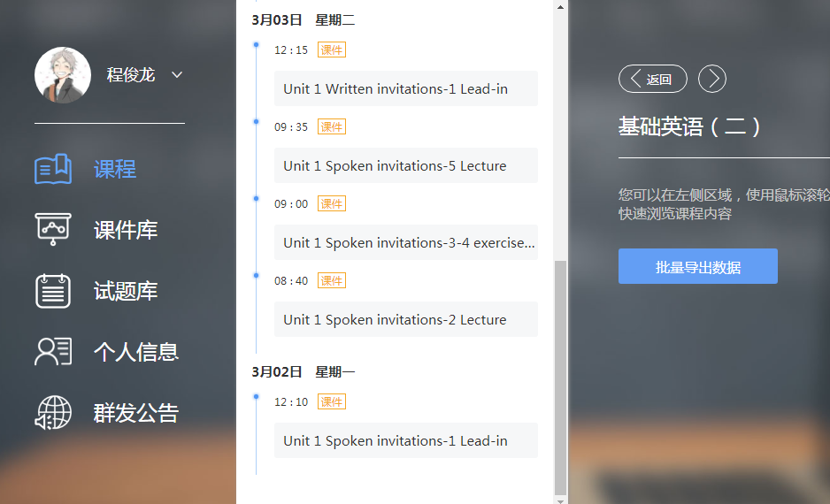Screen dimensions: 830x504
Task: Open Unit 1 Spoken invitations-5 Lecture
Action: tap(406, 165)
